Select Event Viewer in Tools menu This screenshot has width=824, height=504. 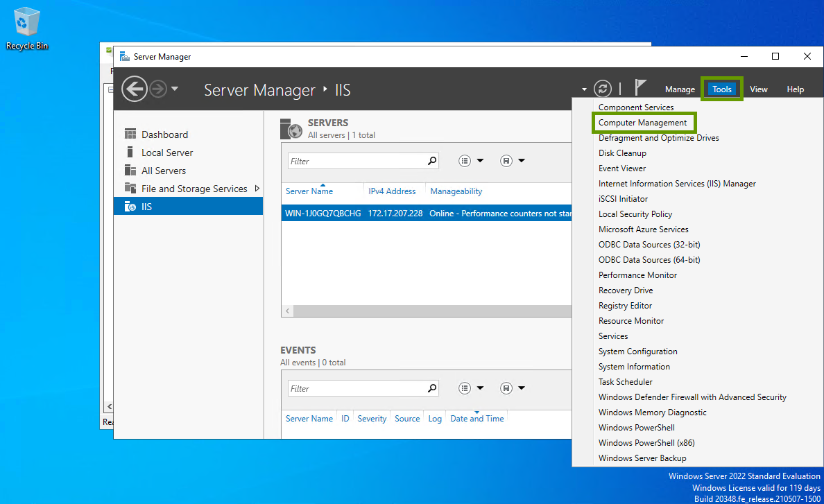coord(622,168)
